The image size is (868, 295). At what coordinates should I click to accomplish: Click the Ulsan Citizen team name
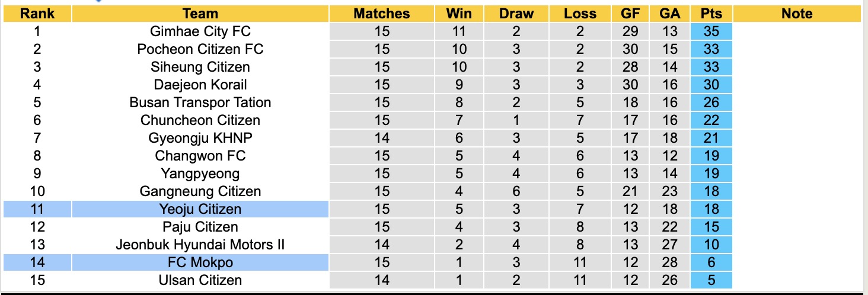pos(200,280)
